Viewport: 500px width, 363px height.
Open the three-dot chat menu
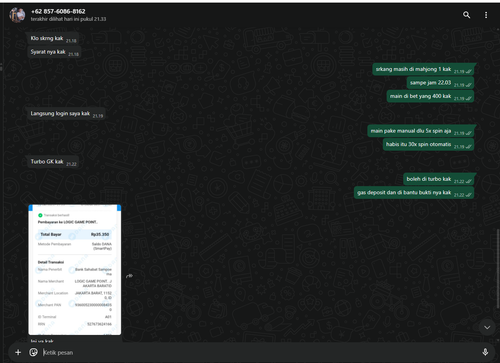point(486,15)
